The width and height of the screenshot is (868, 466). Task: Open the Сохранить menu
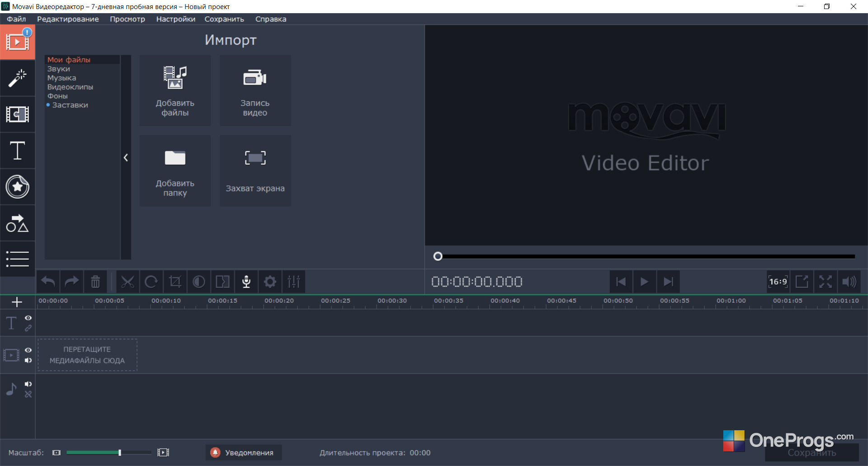tap(224, 19)
